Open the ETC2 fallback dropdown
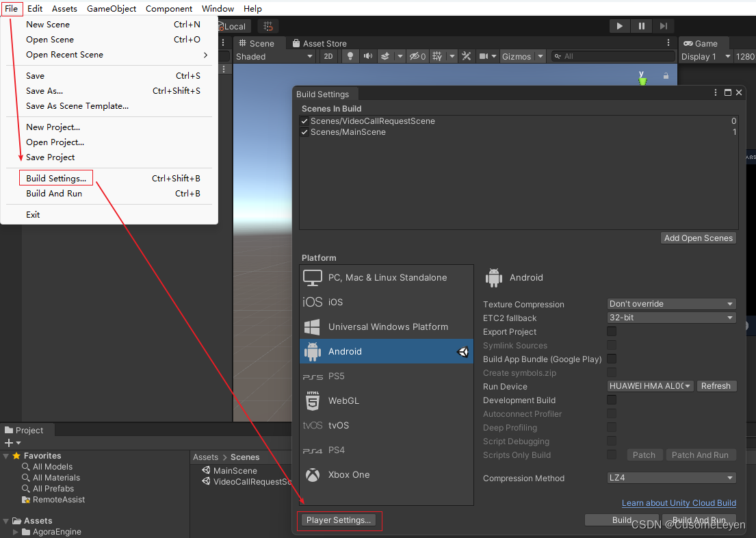The width and height of the screenshot is (756, 538). point(671,318)
